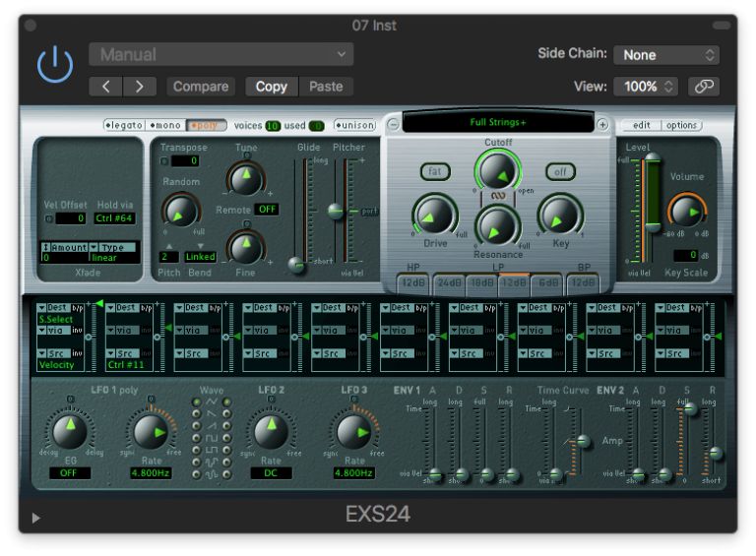Click the Pitch Bend Linked field
The height and width of the screenshot is (556, 756).
pos(200,256)
